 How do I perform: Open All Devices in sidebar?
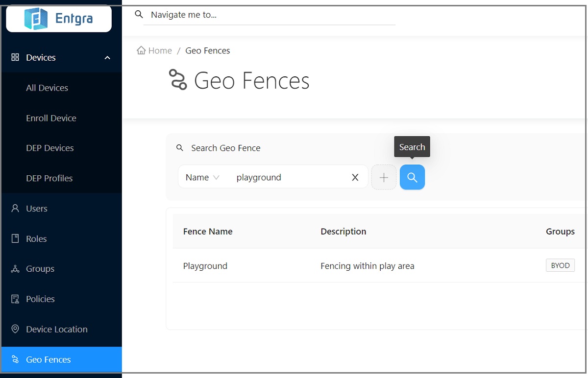[47, 88]
